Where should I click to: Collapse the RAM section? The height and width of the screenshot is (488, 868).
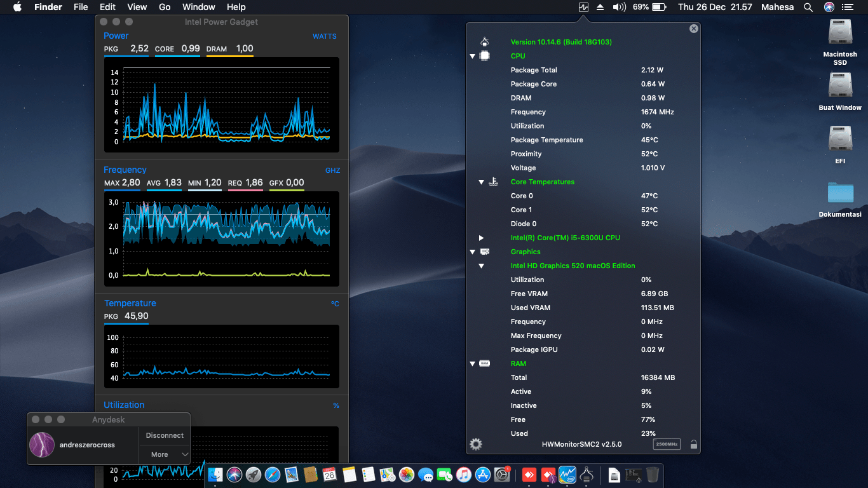473,363
